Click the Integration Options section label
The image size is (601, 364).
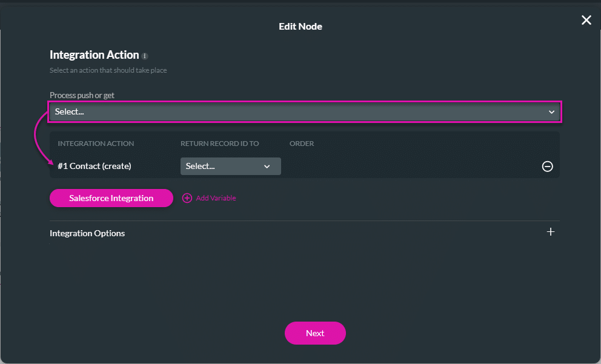(x=87, y=233)
